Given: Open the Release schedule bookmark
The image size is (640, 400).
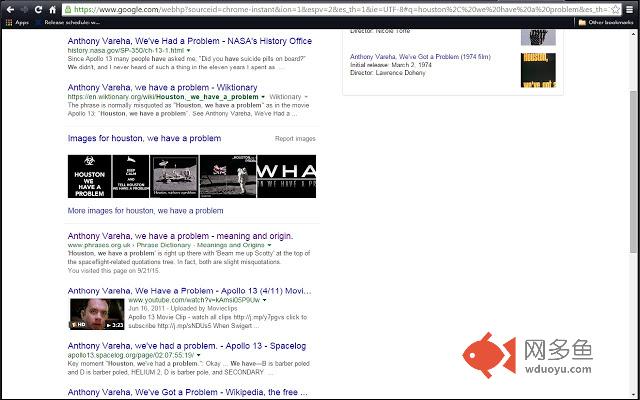Looking at the screenshot, I should pos(68,21).
